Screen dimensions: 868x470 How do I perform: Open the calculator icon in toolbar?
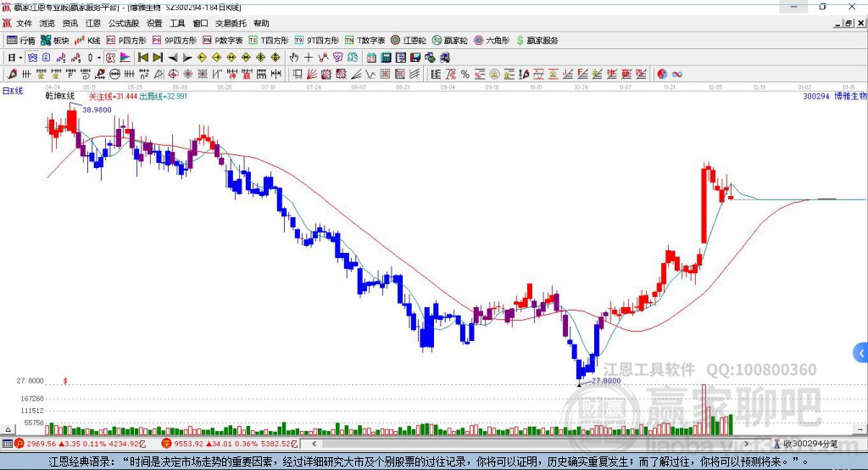tap(386, 57)
